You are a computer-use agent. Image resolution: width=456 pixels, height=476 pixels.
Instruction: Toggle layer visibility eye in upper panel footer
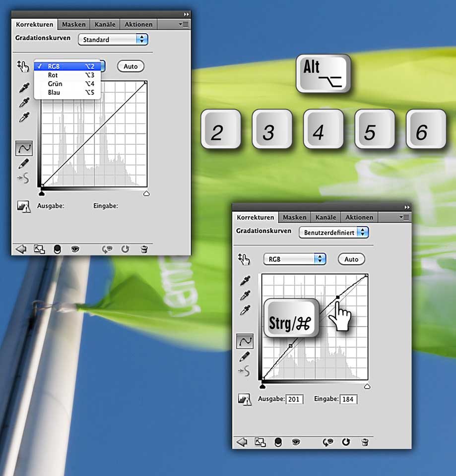(75, 249)
